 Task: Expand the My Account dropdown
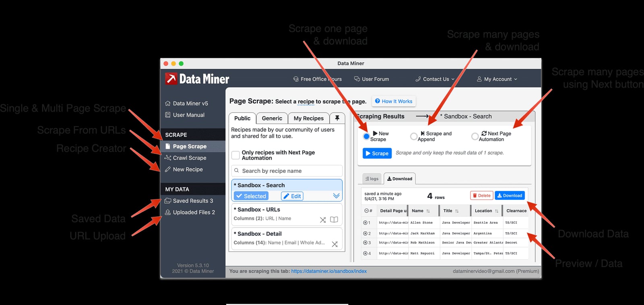click(x=497, y=79)
